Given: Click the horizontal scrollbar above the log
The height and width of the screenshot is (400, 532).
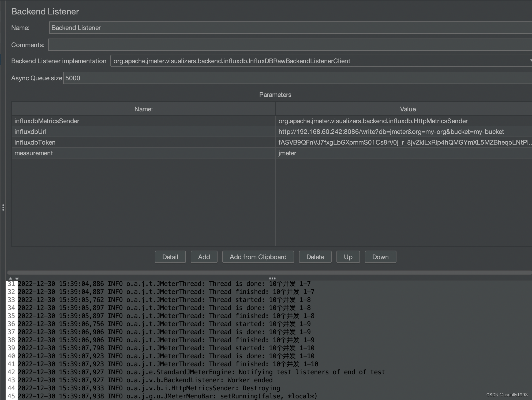Looking at the screenshot, I should [269, 273].
